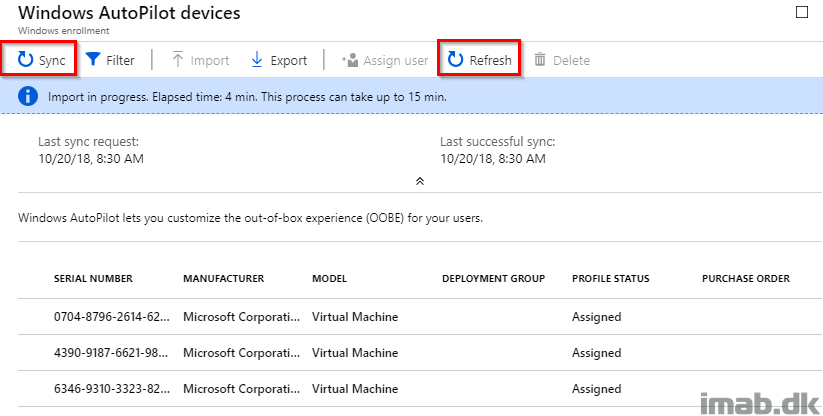The width and height of the screenshot is (823, 416).
Task: Maximize the blade using the square icon
Action: click(801, 12)
